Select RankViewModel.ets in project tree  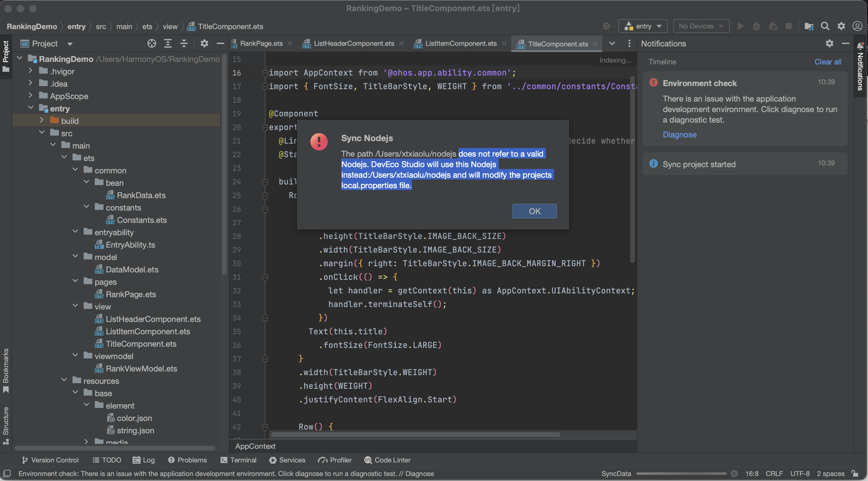coord(136,369)
